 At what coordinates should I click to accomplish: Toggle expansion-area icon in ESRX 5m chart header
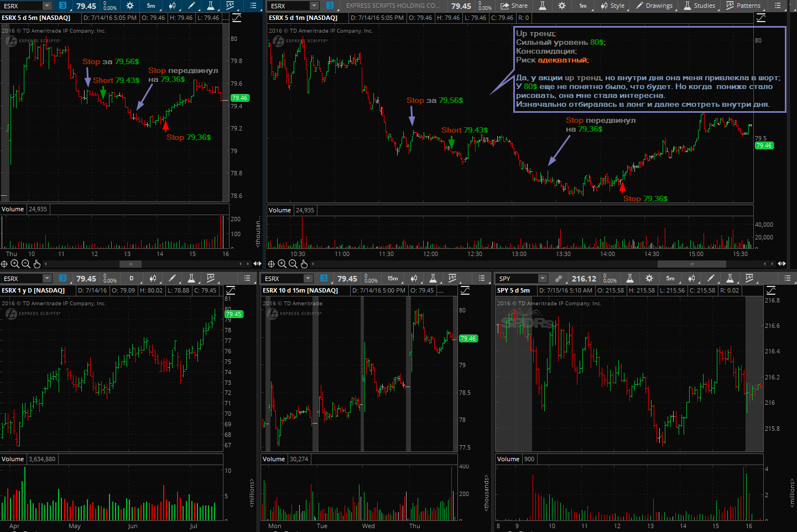coord(237,18)
